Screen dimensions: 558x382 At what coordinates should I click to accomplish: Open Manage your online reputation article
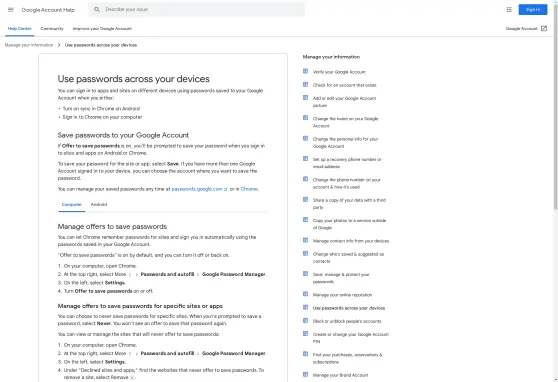tap(342, 295)
